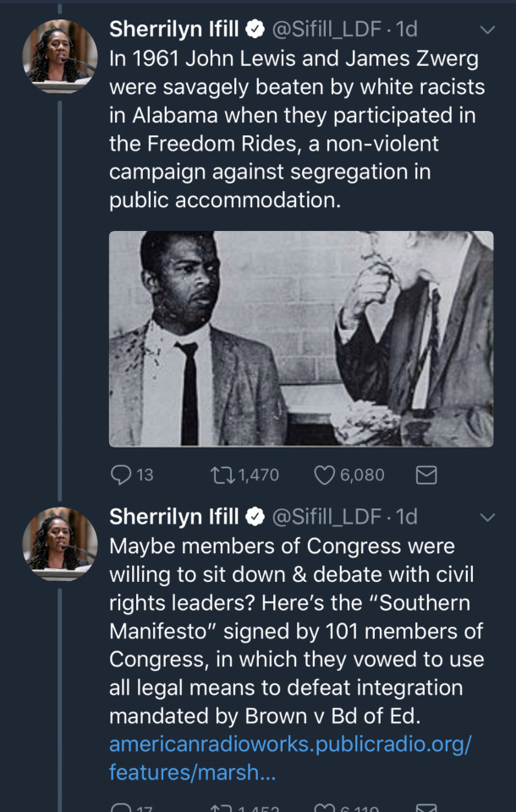Tap the envelope share icon under the photo
516x812 pixels.
426,475
